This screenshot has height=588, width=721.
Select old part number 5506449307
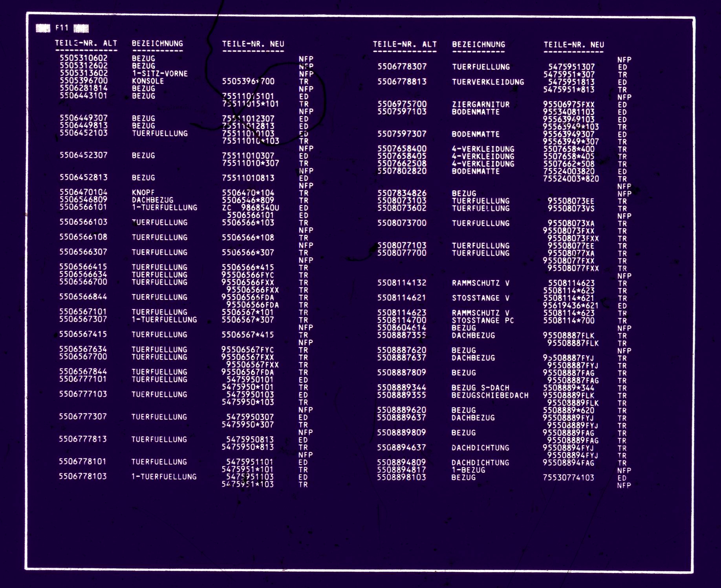pyautogui.click(x=84, y=118)
